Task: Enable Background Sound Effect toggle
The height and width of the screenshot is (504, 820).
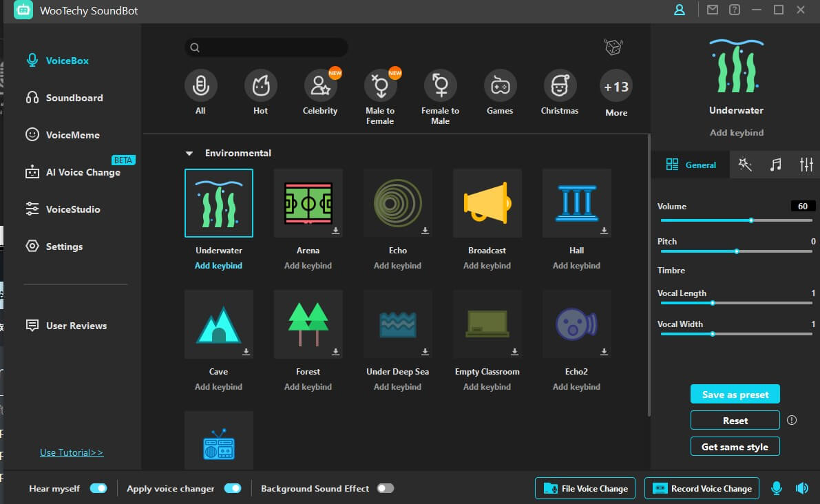Action: [x=386, y=488]
